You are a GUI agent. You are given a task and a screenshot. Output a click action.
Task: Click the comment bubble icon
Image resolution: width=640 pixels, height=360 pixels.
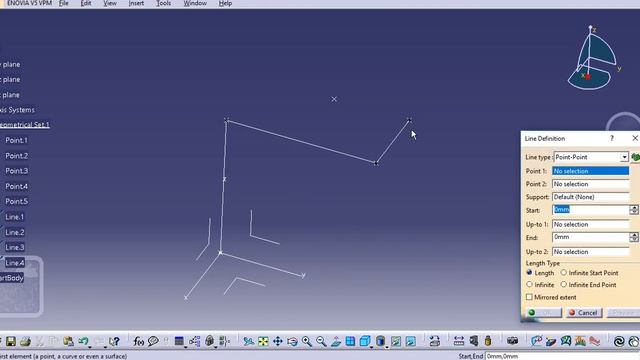click(153, 341)
